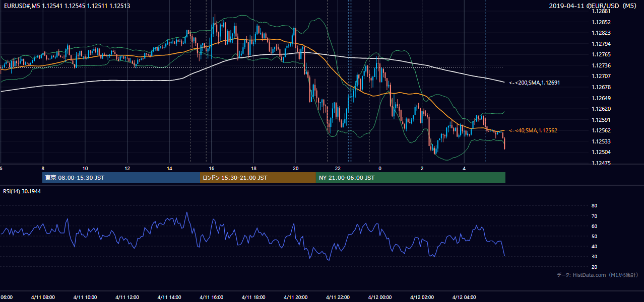This screenshot has height=302, width=644.
Task: Click hour label 22 on chart time axis
Action: (338, 168)
